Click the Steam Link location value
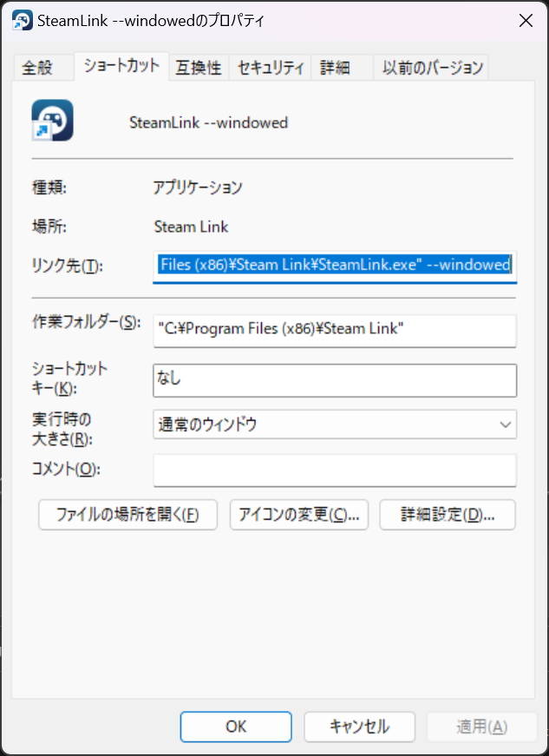This screenshot has height=756, width=549. point(191,227)
